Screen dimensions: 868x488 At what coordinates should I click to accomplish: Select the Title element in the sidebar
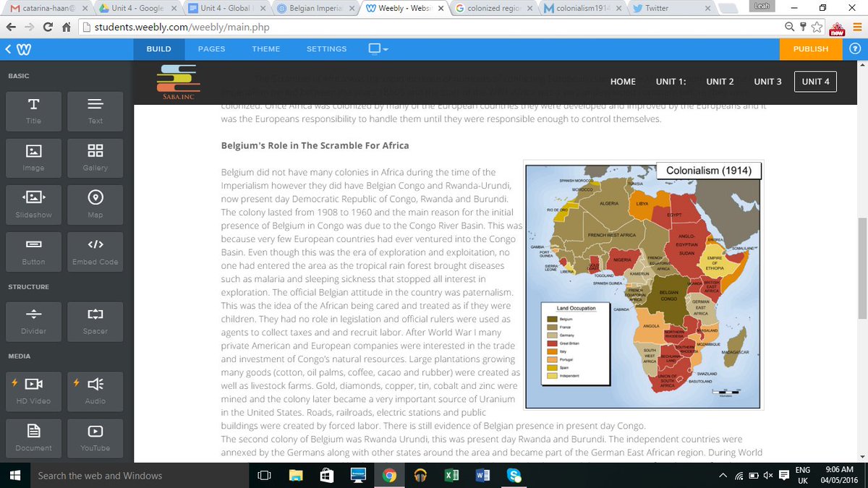[33, 110]
